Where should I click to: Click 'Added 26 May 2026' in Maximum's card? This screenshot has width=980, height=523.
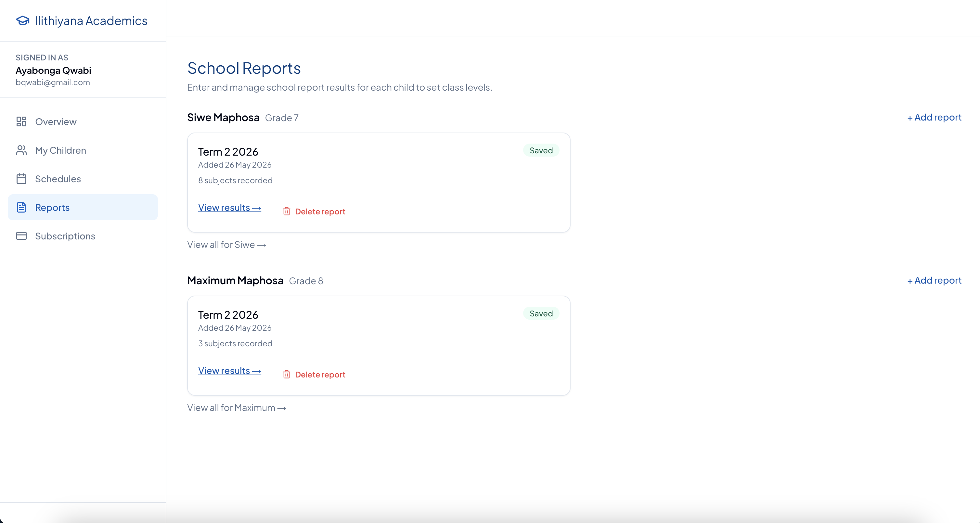point(235,328)
